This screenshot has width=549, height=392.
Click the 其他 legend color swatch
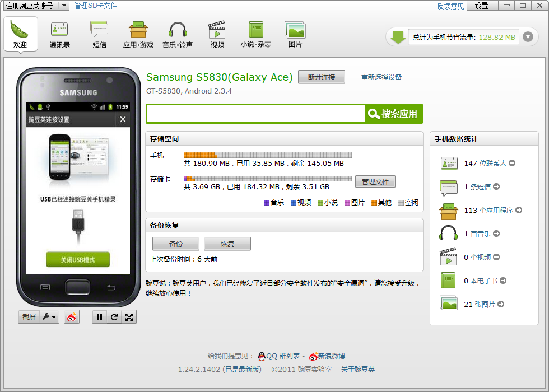[374, 203]
